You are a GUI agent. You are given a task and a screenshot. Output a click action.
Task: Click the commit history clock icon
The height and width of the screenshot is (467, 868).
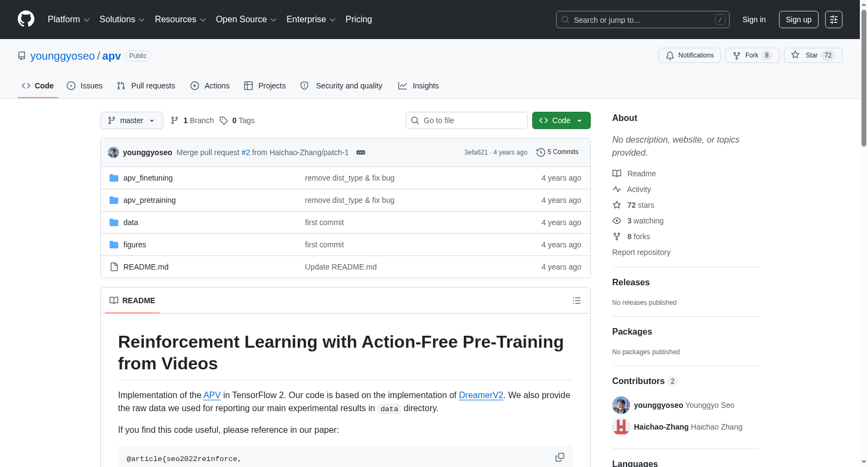(540, 152)
